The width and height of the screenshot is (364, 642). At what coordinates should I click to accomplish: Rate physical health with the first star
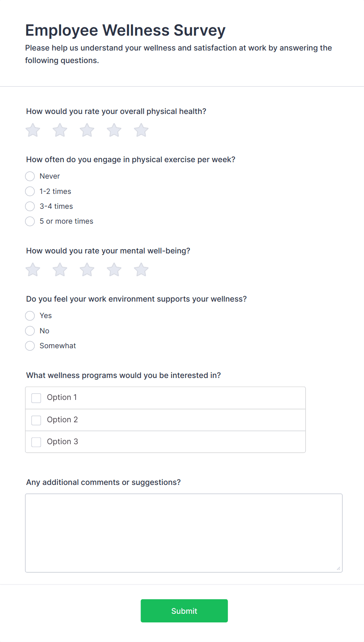click(x=33, y=130)
